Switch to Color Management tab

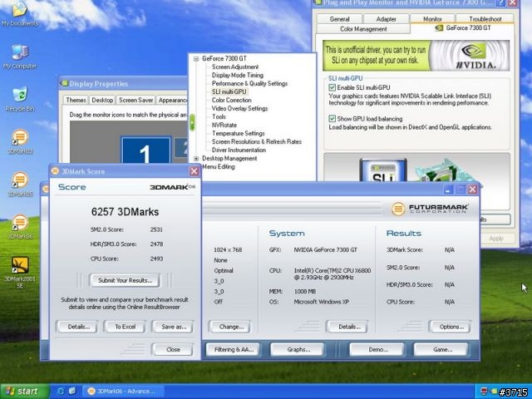click(363, 29)
